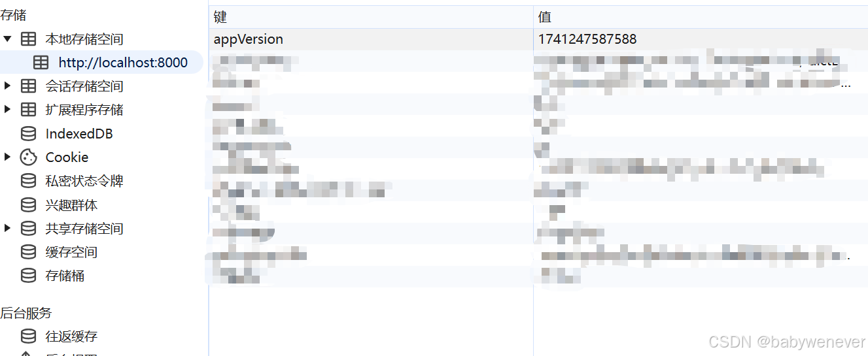Select the 存储桶 database icon
Image resolution: width=868 pixels, height=356 pixels.
tap(28, 276)
